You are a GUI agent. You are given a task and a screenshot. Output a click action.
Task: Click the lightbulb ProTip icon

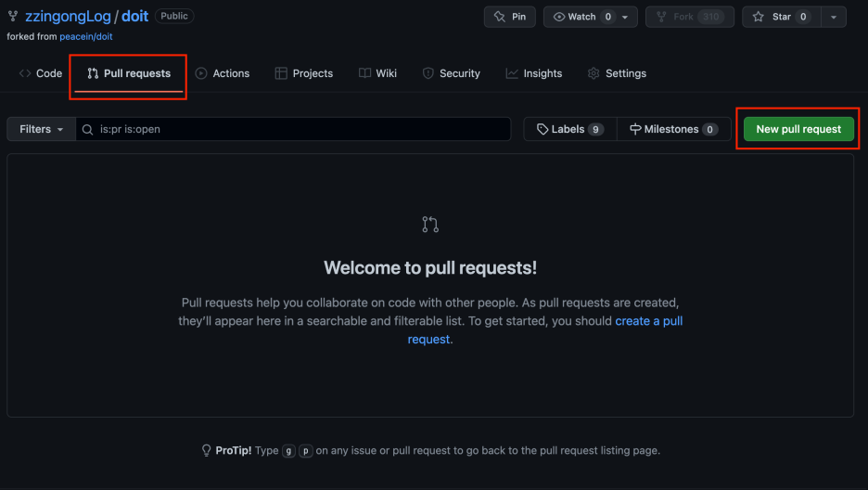207,450
